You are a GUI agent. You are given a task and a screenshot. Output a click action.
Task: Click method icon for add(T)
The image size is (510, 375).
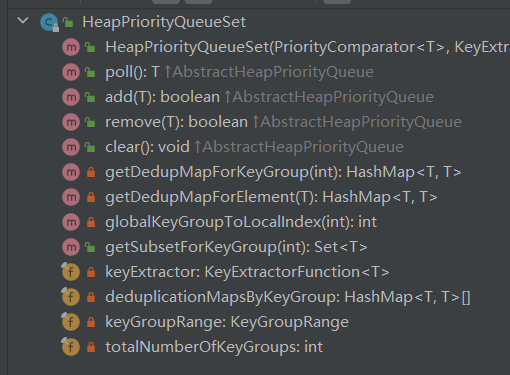tap(71, 97)
